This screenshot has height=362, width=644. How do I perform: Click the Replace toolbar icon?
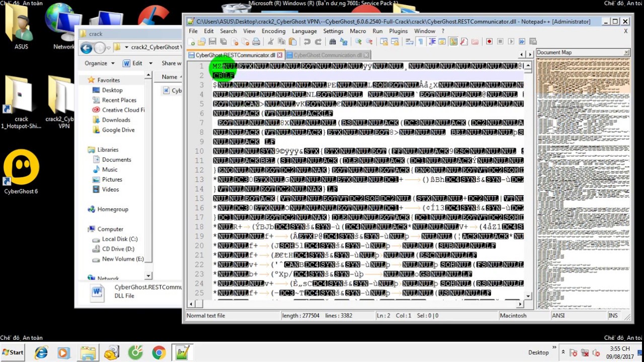point(344,41)
